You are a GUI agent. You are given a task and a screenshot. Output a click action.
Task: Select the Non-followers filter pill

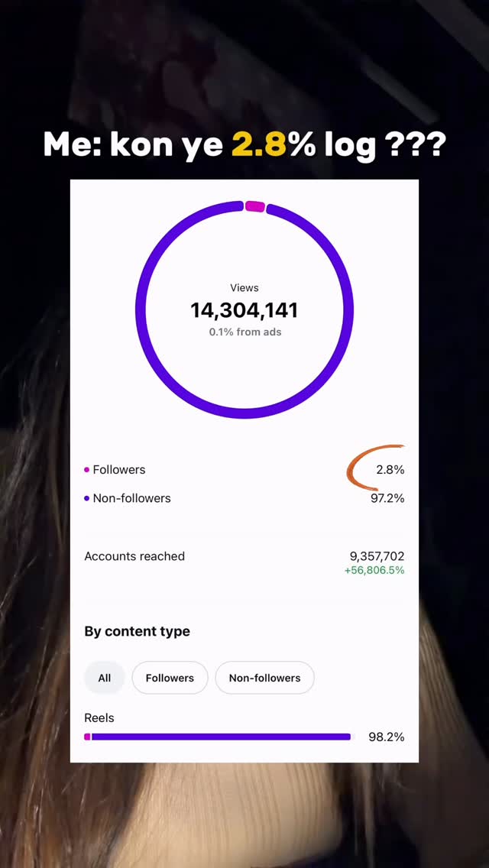pyautogui.click(x=264, y=678)
